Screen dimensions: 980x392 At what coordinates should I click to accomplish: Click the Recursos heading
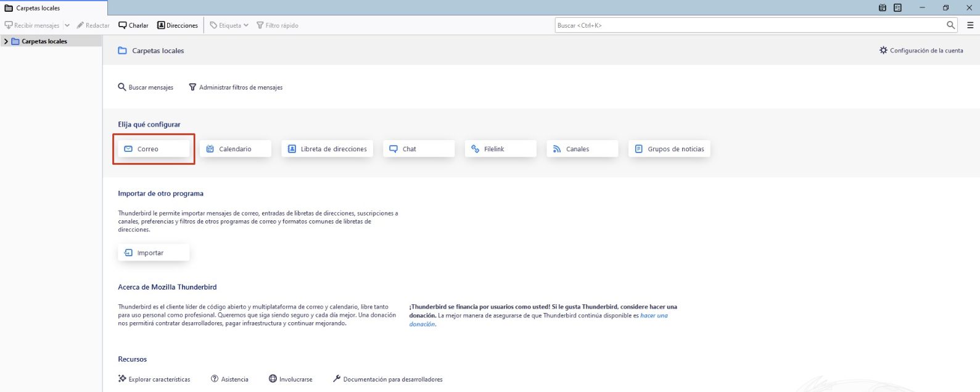133,359
